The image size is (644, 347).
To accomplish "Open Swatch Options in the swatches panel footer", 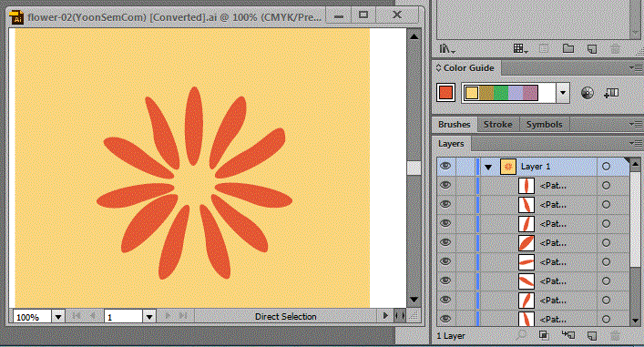I will pos(544,49).
